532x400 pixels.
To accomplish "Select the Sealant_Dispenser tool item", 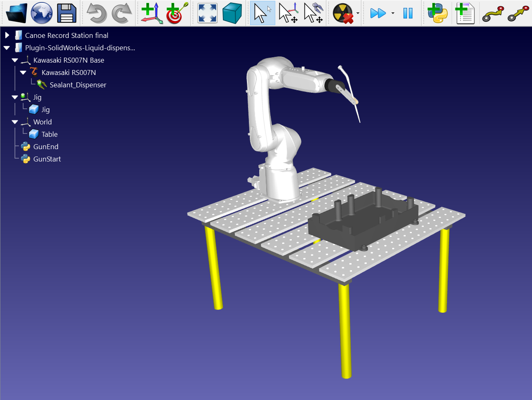I will (78, 85).
